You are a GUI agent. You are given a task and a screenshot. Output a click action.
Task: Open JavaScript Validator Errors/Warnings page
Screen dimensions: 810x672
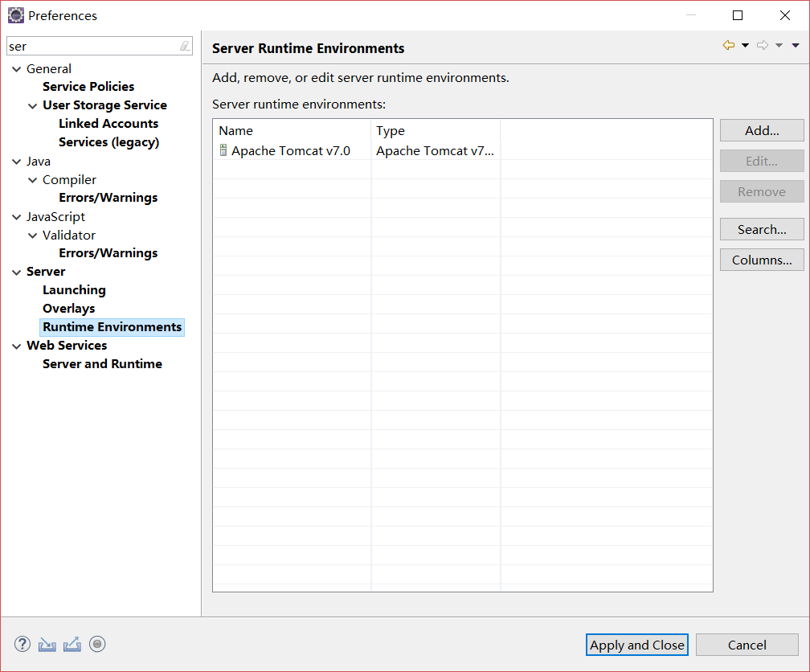[108, 252]
